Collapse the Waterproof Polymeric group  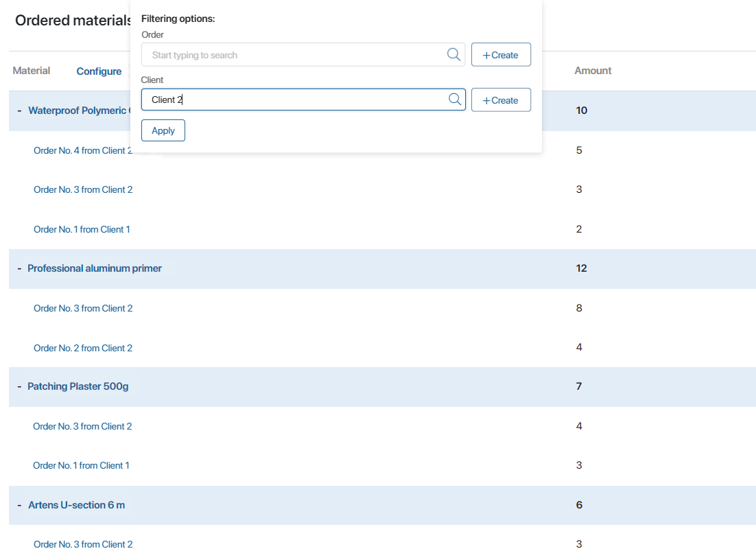pyautogui.click(x=19, y=110)
